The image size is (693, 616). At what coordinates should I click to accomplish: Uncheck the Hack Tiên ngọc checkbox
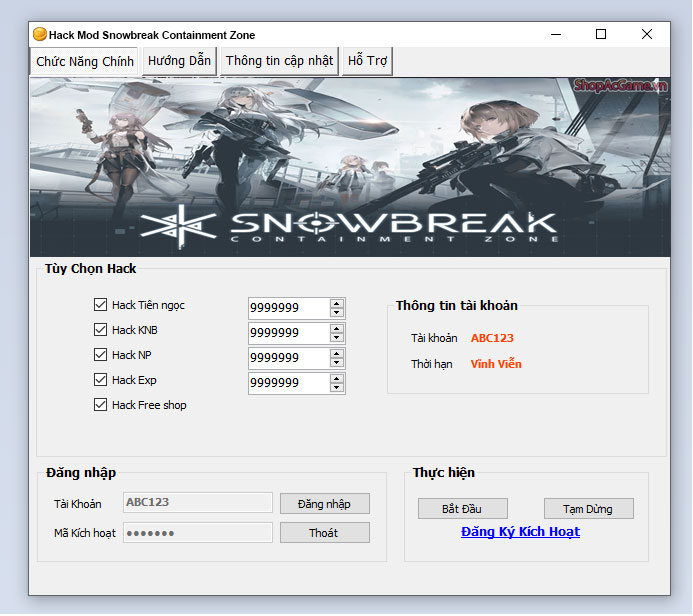100,304
